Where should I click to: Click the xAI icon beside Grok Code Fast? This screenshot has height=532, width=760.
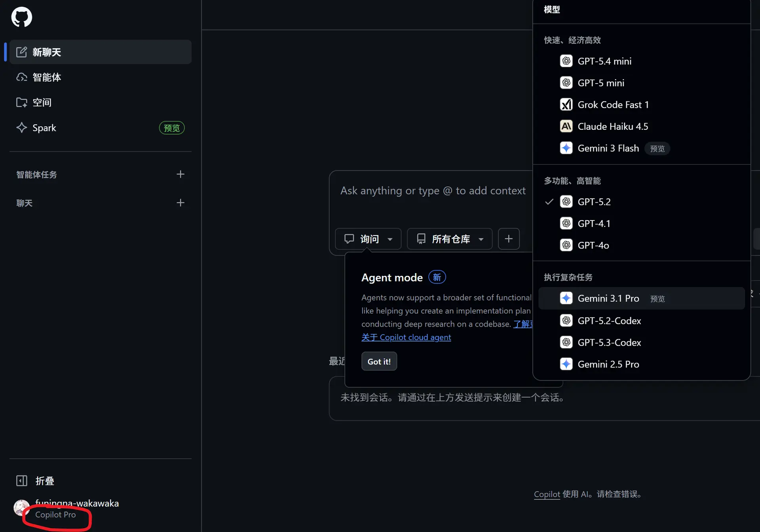[566, 104]
